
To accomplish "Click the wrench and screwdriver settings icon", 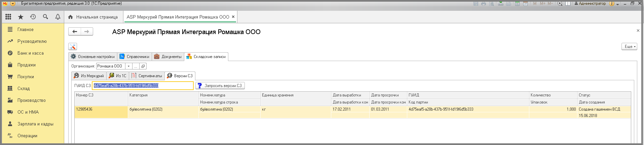I will pyautogui.click(x=73, y=47).
